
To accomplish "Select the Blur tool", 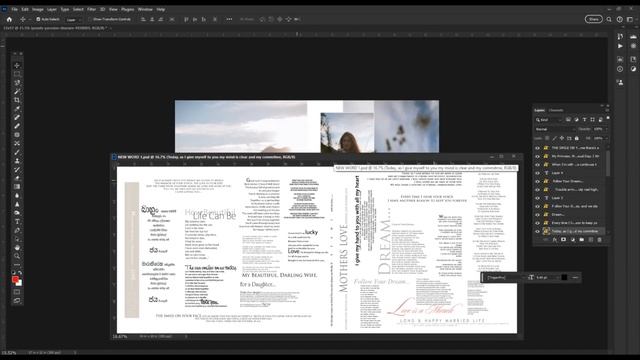I will click(17, 196).
